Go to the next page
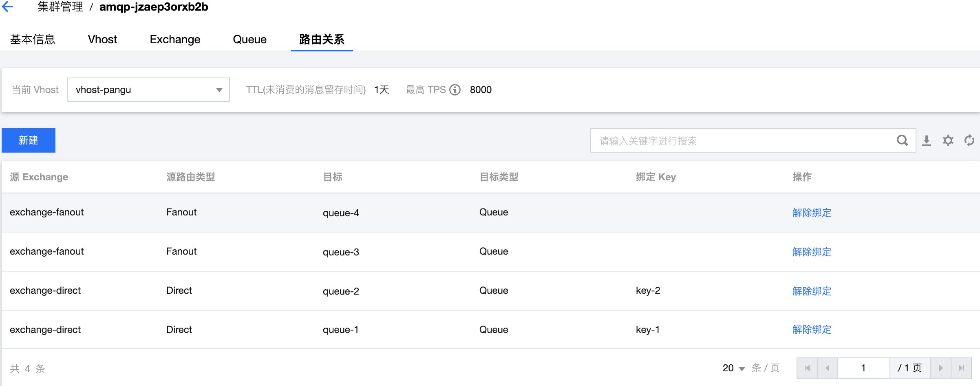980x386 pixels. pos(941,368)
